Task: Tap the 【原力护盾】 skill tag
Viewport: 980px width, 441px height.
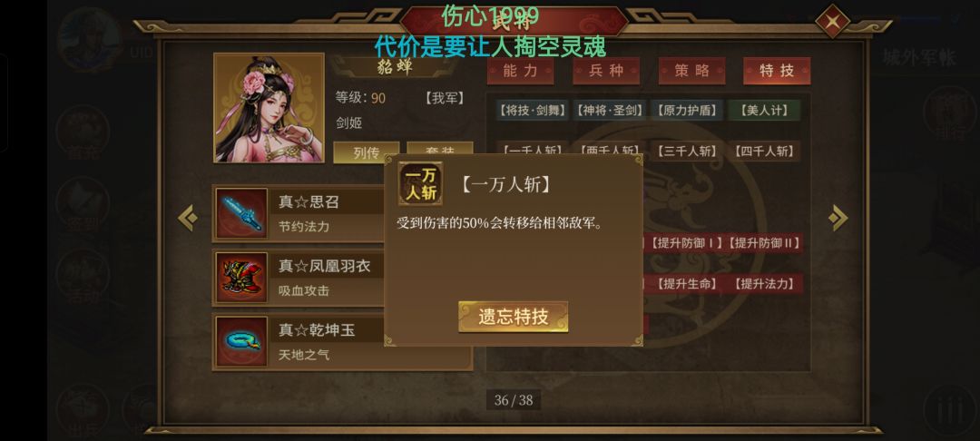Action: (687, 111)
